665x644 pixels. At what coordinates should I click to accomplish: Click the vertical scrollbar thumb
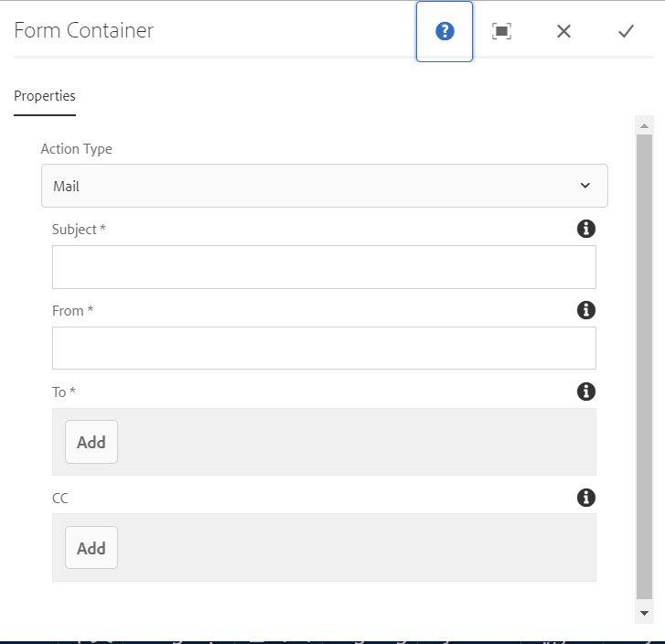(644, 366)
